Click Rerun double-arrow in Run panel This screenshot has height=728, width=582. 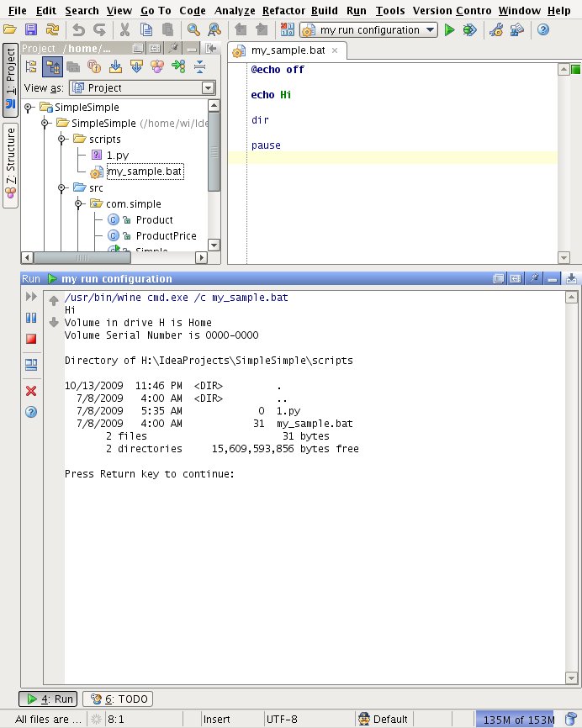pos(31,297)
